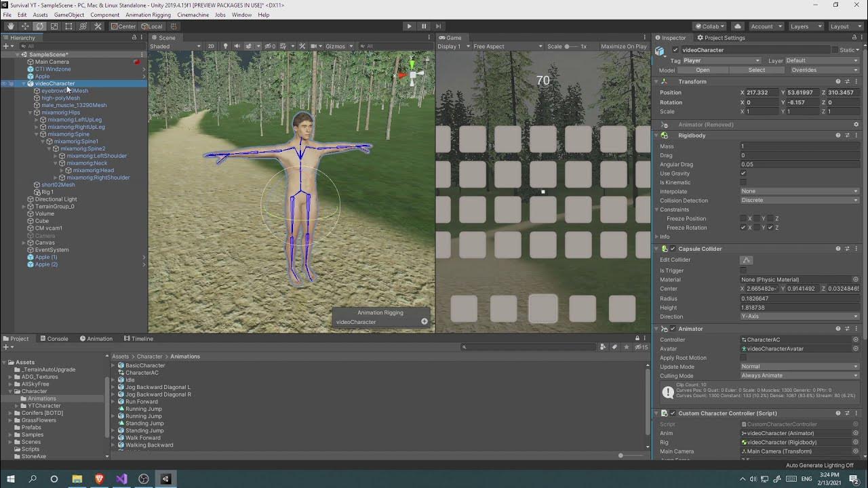Expand the TerrainGroup_0 hierarchy node
The width and height of the screenshot is (868, 488).
24,206
